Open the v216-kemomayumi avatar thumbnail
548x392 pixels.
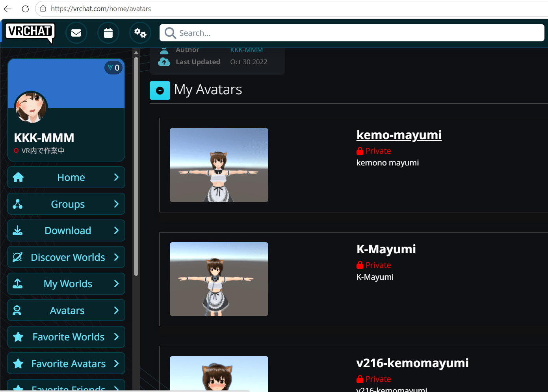tap(219, 373)
